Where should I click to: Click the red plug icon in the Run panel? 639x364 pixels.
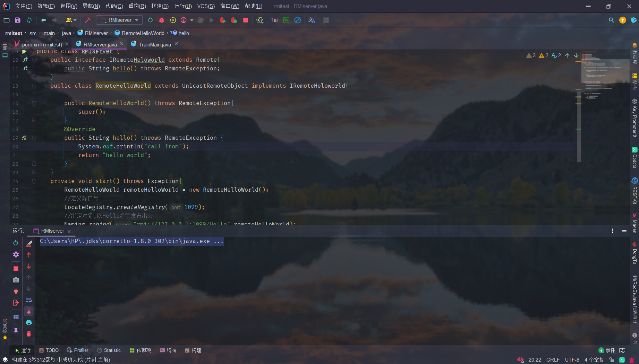coord(16,291)
